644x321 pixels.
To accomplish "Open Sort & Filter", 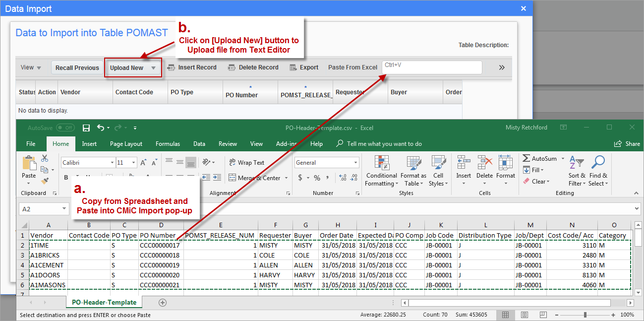I will coord(577,171).
